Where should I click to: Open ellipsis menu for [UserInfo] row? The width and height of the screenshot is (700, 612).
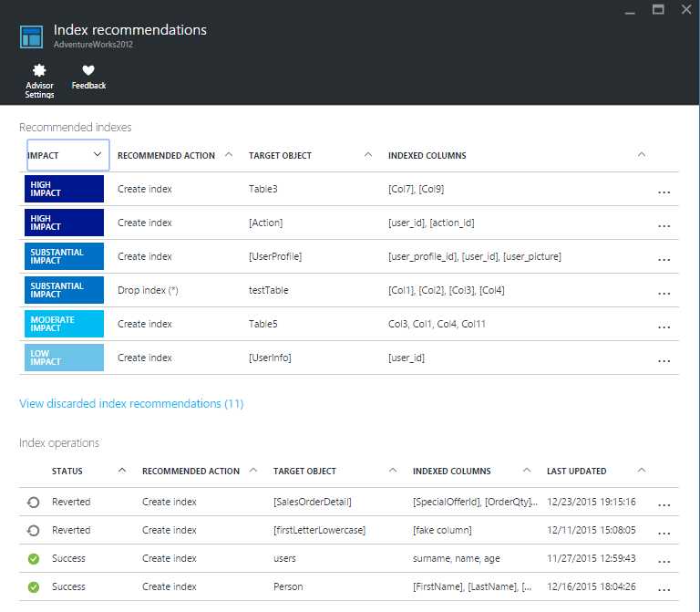pos(664,359)
